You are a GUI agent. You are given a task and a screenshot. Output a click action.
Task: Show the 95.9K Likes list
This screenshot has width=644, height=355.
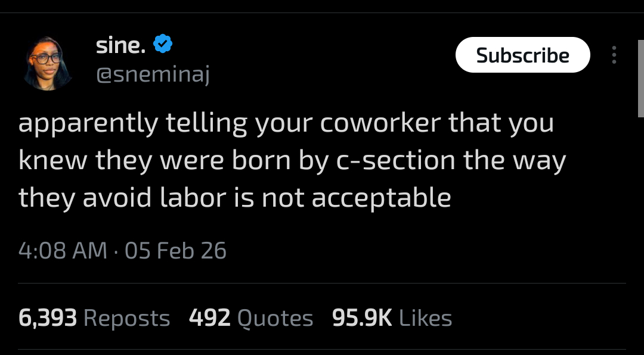click(x=392, y=318)
